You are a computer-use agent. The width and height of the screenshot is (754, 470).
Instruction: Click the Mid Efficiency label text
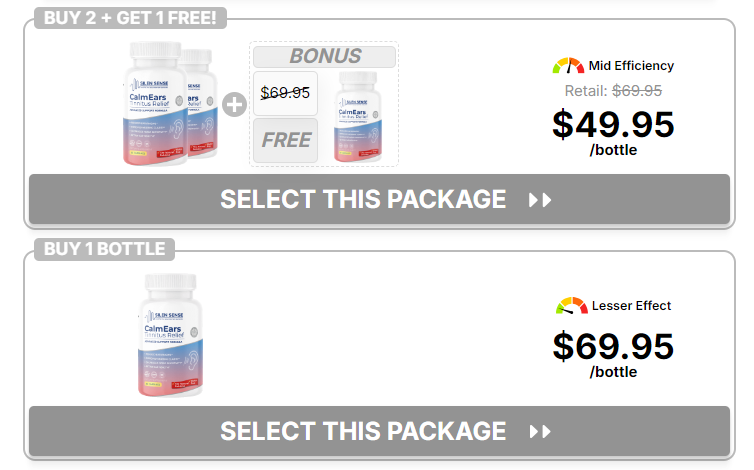[631, 66]
